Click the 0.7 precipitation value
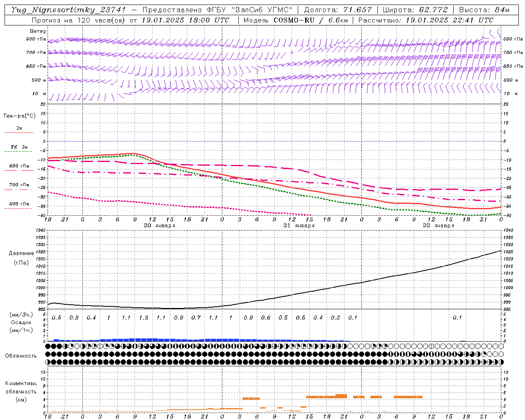This screenshot has height=420, width=525. coord(196,317)
